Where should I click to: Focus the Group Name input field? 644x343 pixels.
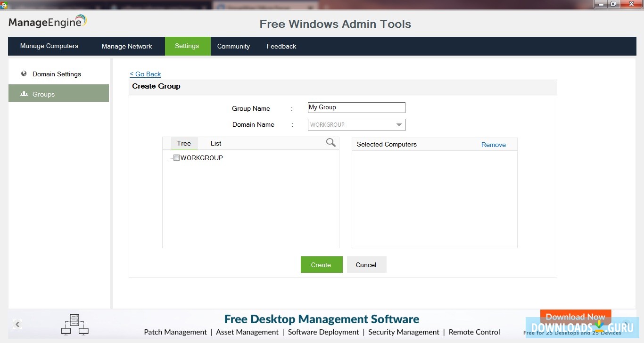pyautogui.click(x=356, y=107)
